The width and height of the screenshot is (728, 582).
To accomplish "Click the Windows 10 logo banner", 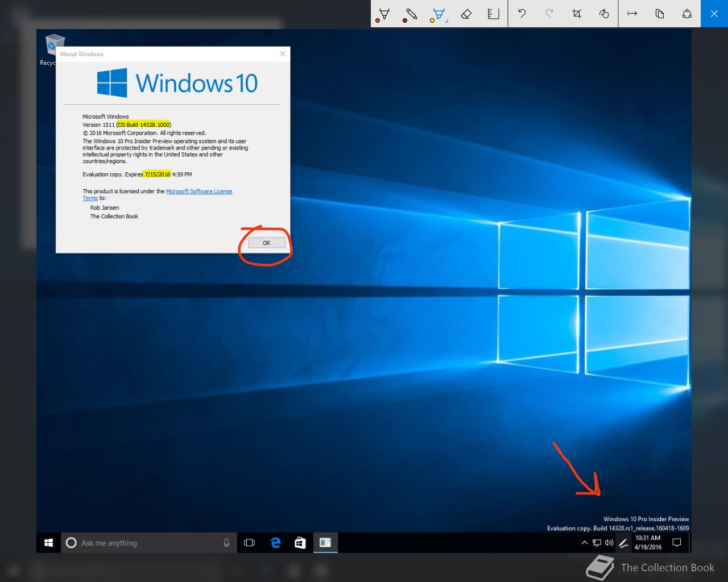I will [177, 83].
